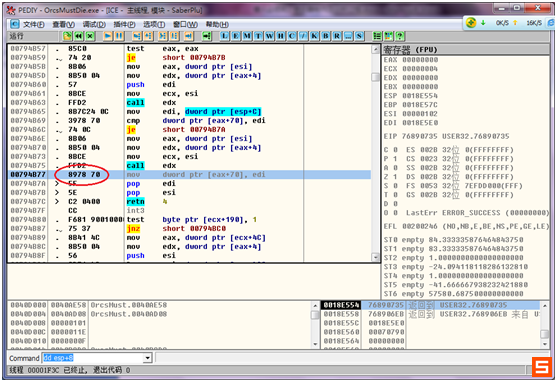
Task: Open Call stack via K button
Action: pos(314,36)
